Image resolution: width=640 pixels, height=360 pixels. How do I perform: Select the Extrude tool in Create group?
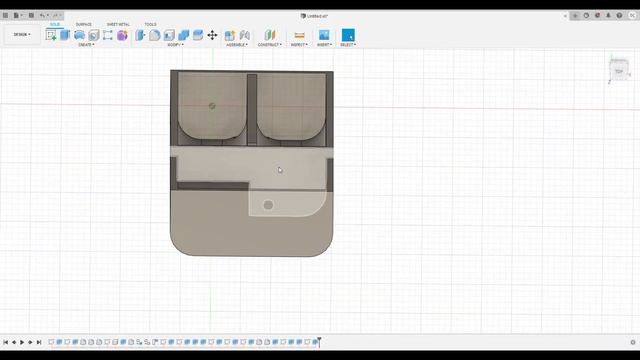(65, 35)
